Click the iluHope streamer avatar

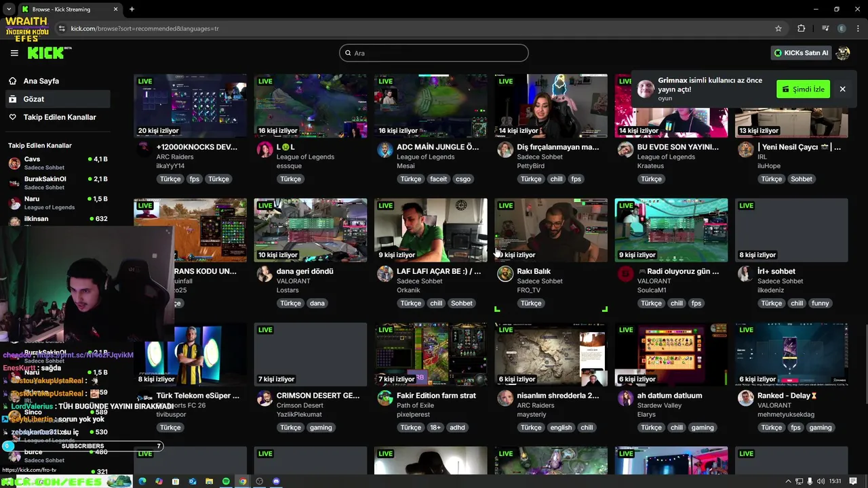click(746, 150)
